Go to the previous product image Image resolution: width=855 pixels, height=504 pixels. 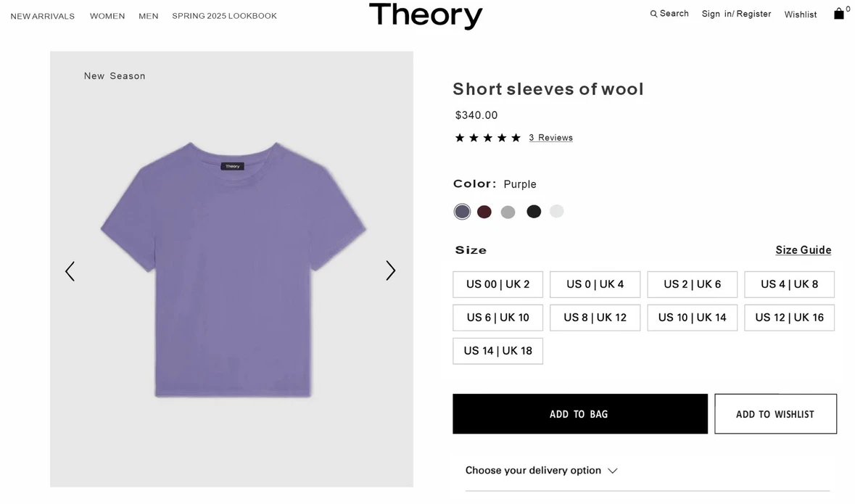tap(70, 271)
